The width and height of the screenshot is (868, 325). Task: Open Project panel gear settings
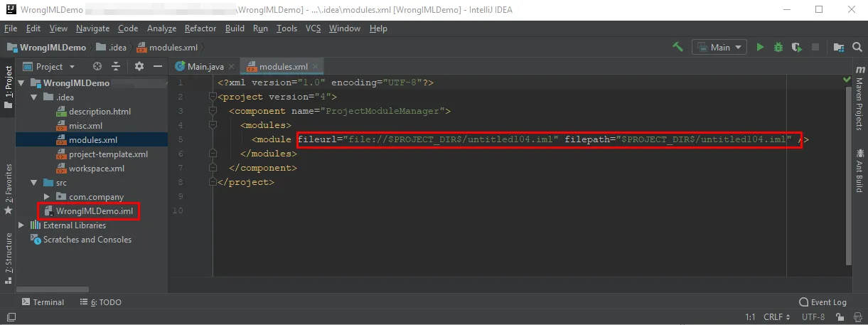139,66
